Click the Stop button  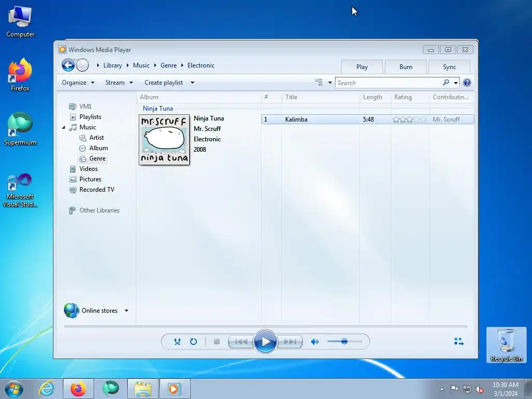click(x=217, y=342)
